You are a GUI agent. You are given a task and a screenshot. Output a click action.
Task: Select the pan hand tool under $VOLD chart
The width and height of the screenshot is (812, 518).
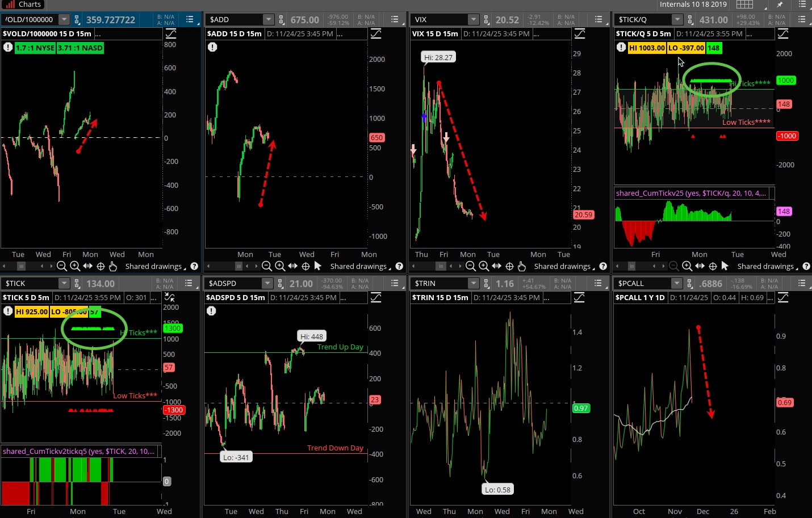(113, 266)
